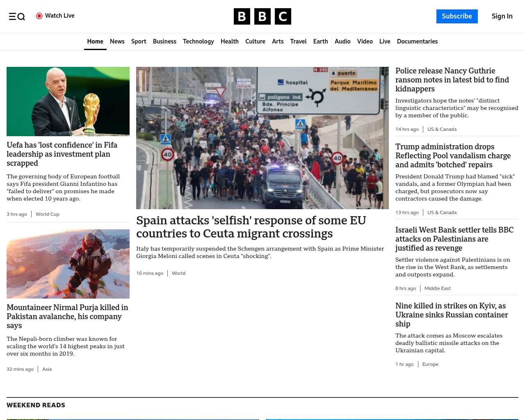Click the Investigators hope the notes summary
The width and height of the screenshot is (525, 420).
click(457, 108)
